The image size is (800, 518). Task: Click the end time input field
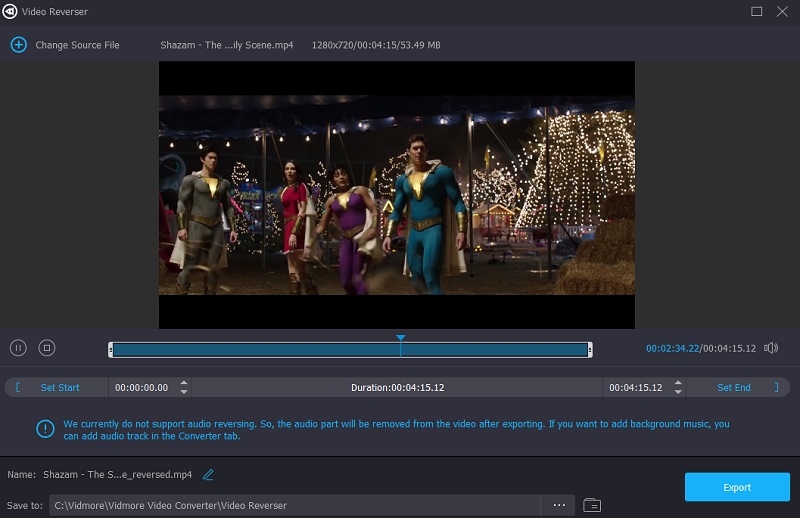636,387
